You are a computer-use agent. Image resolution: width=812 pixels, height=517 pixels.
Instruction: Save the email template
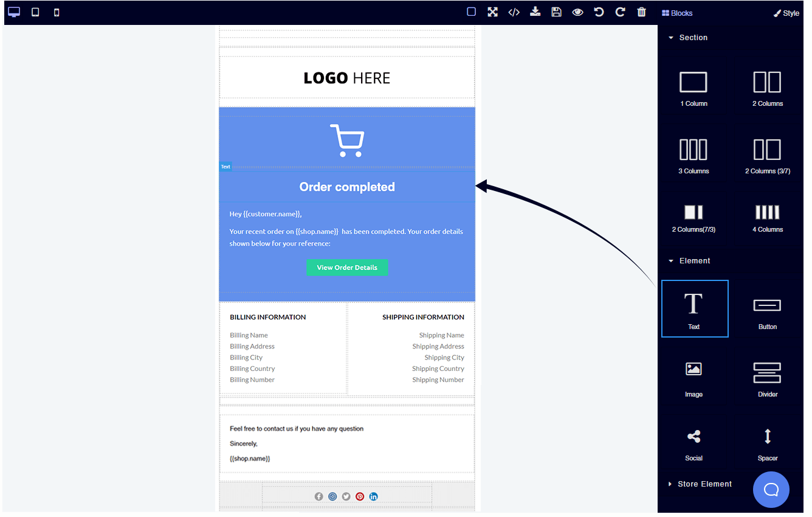tap(556, 12)
